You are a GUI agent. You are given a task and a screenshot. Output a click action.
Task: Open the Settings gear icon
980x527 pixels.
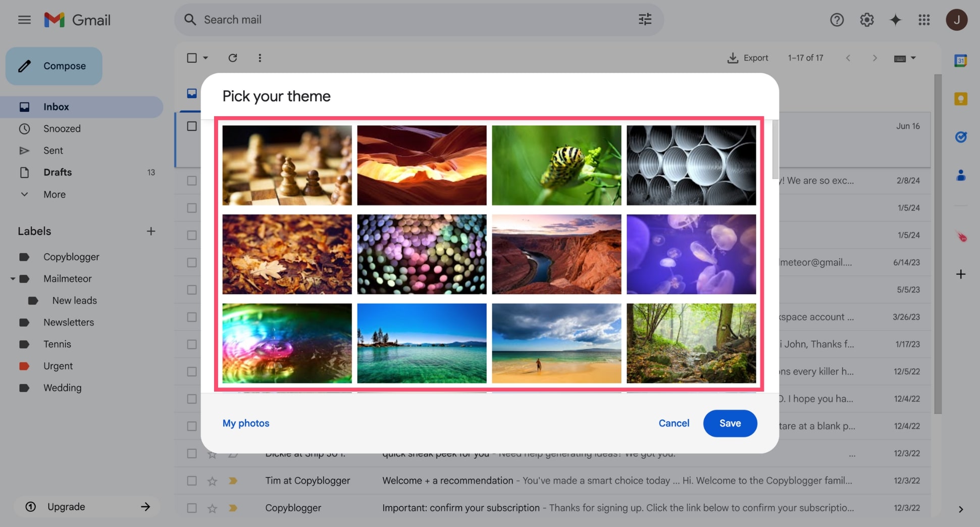866,20
